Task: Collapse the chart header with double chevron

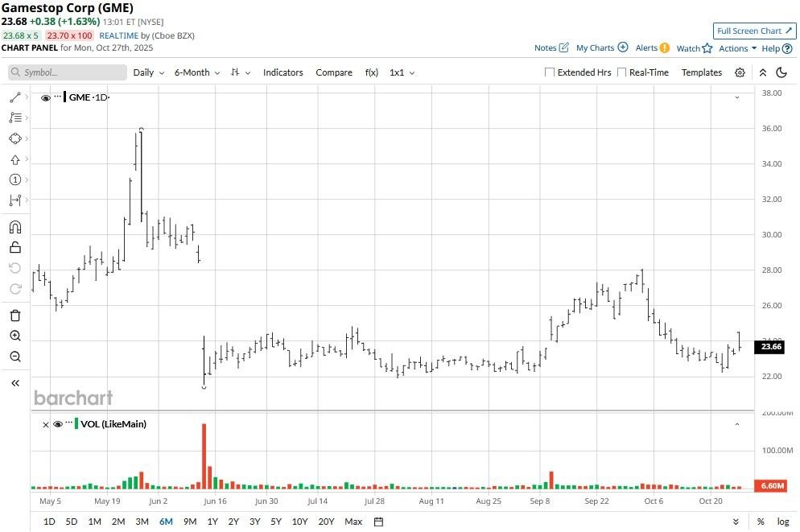Action: [763, 72]
